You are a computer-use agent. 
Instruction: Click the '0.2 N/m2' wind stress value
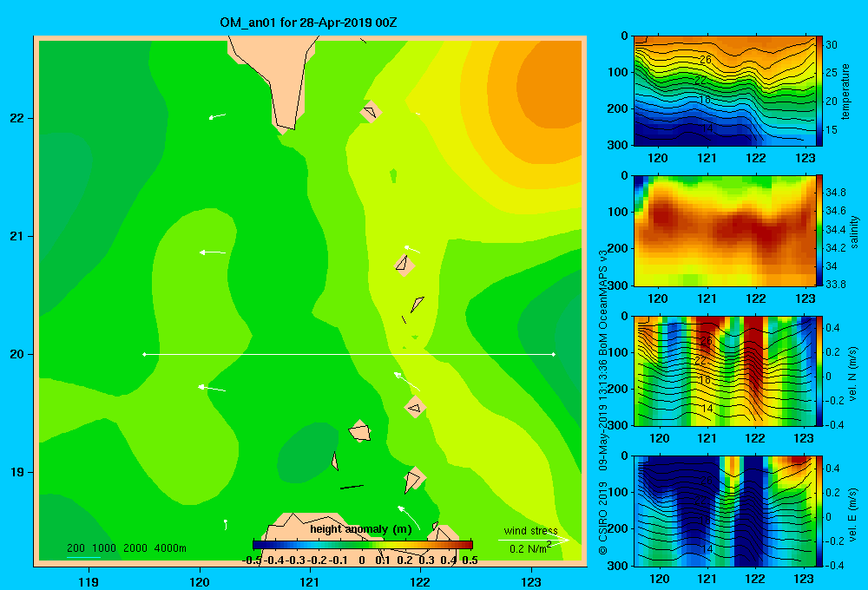pyautogui.click(x=530, y=548)
